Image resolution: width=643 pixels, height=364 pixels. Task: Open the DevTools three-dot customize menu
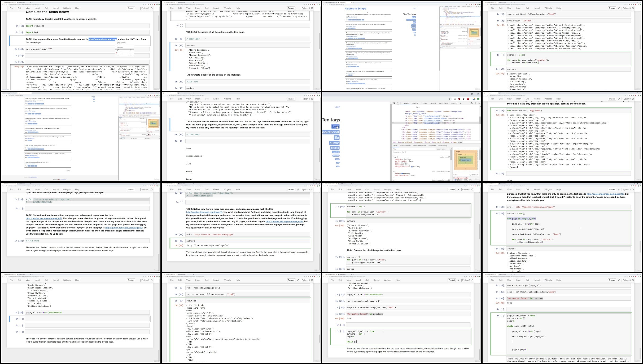475,103
